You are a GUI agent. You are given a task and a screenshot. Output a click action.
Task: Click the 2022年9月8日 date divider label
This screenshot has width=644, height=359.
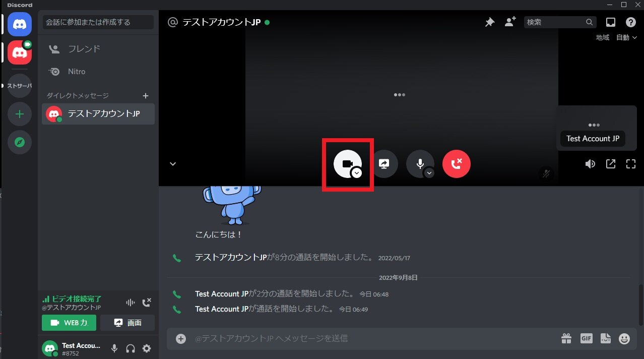[398, 277]
